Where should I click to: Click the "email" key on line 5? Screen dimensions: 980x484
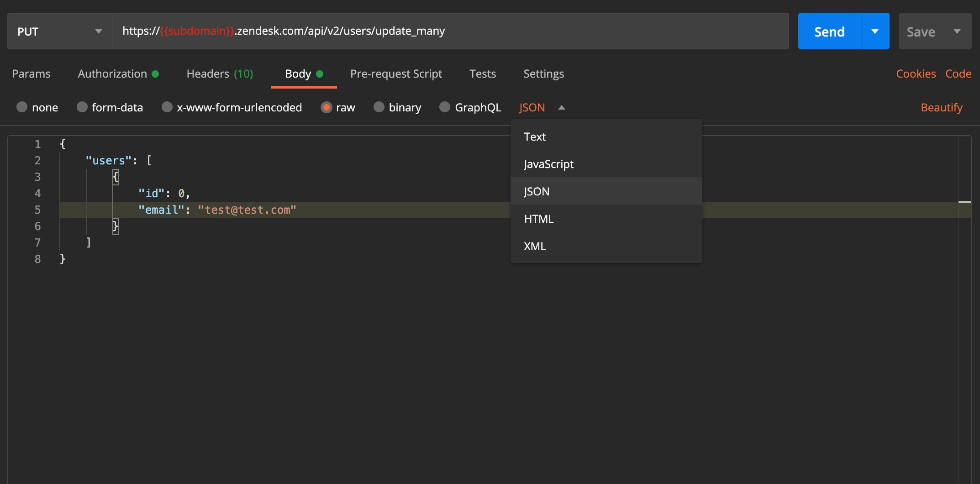coord(161,210)
